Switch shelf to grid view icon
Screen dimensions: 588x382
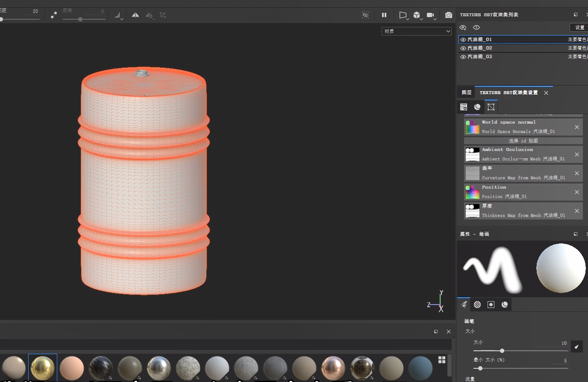(442, 360)
